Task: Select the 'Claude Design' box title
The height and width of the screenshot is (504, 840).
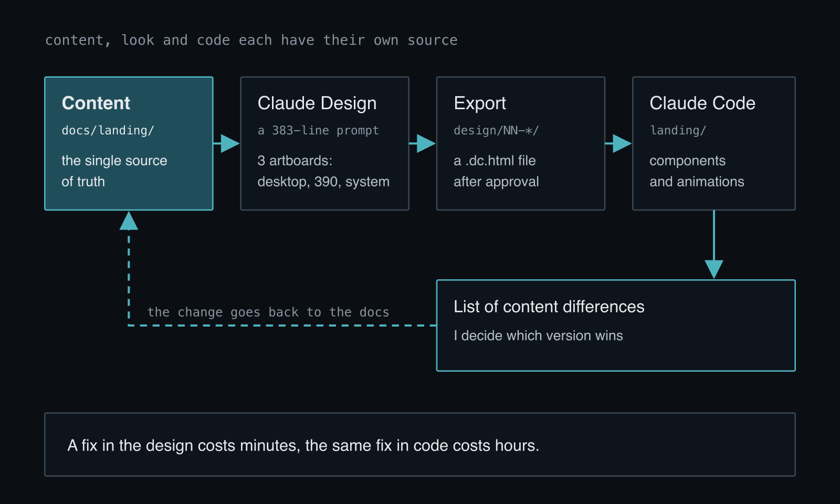Action: [317, 103]
